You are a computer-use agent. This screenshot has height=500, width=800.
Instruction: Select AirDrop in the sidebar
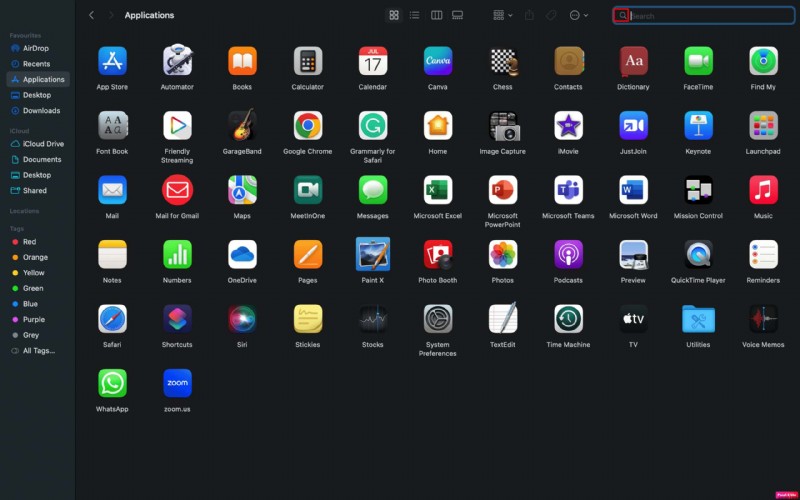pos(36,48)
